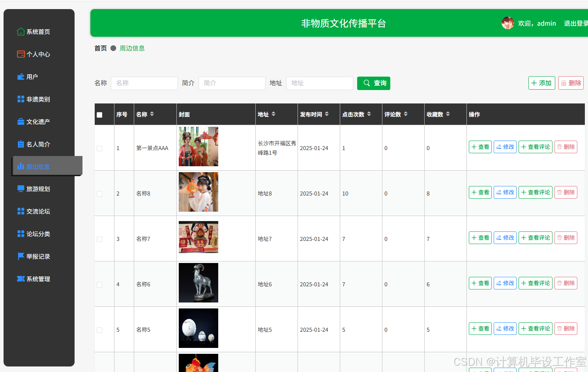The height and width of the screenshot is (372, 588).
Task: Open 系统首页 menu item
Action: coord(38,32)
